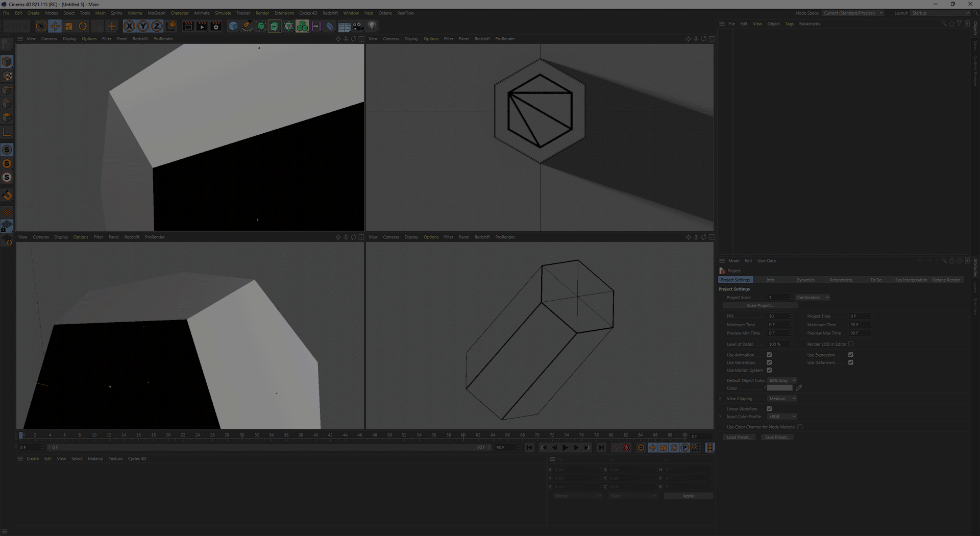Click the Spline Pen tool icon

click(x=247, y=26)
